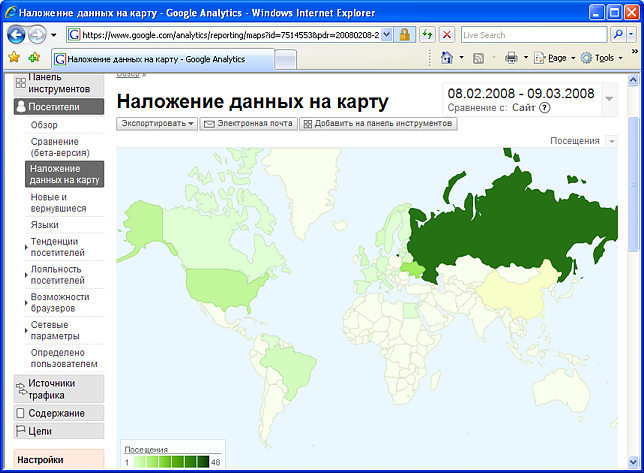
Task: Select the Посетители sidebar section
Action: tap(59, 107)
